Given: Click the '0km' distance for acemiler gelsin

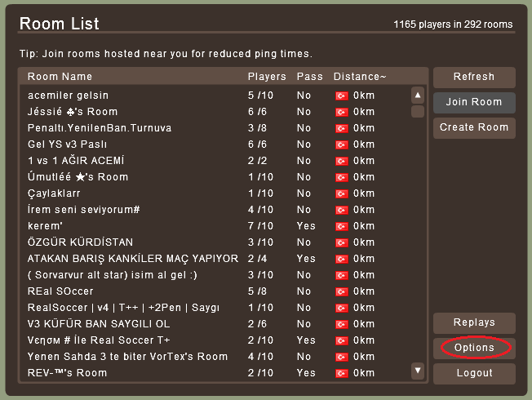Looking at the screenshot, I should [x=364, y=96].
